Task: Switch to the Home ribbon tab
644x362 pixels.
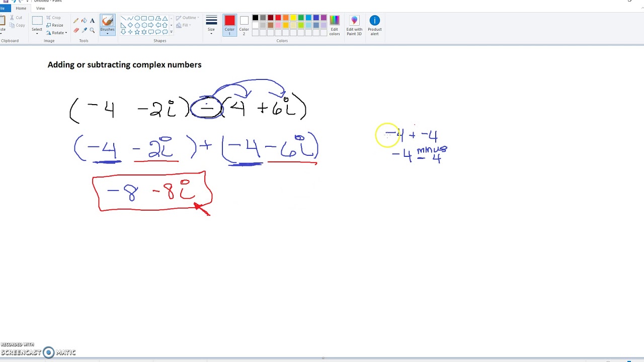Action: 21,8
